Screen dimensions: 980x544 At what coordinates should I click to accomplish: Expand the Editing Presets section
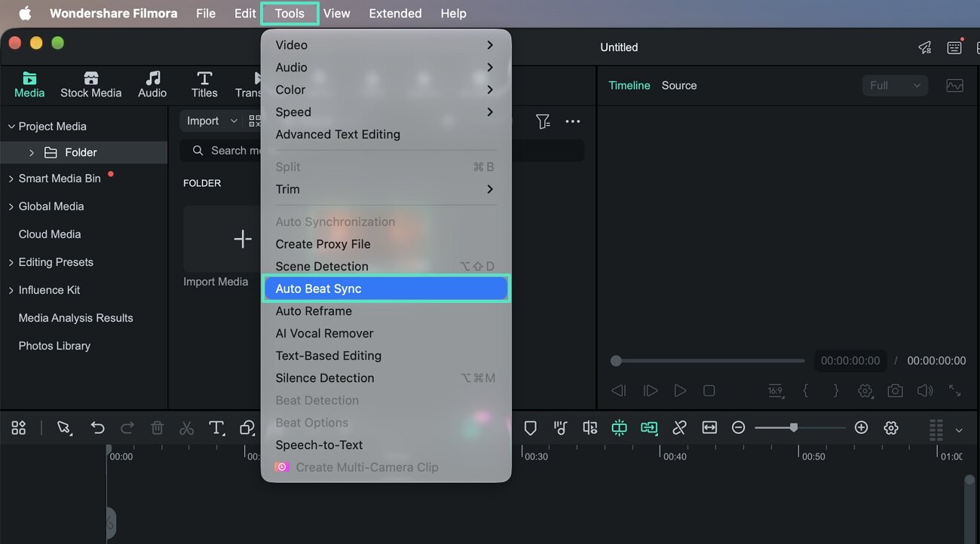11,262
